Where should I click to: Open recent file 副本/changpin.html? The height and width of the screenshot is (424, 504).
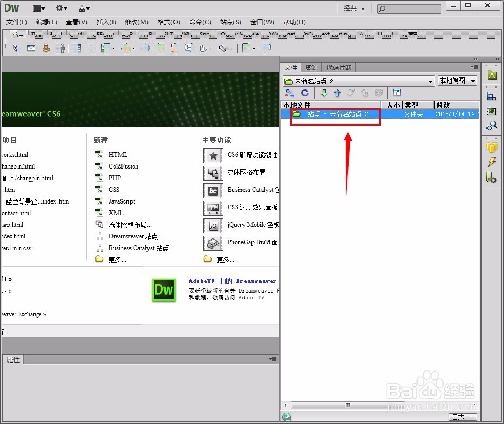click(x=28, y=178)
